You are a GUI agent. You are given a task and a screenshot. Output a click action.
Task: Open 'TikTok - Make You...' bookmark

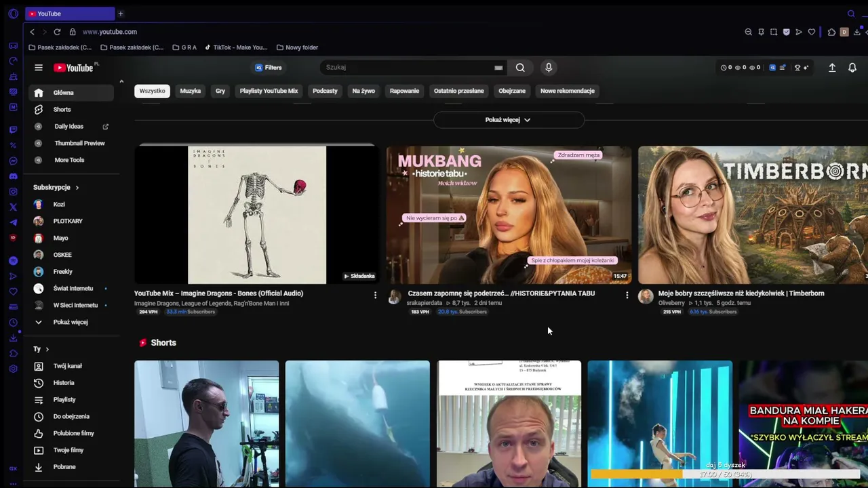point(236,47)
